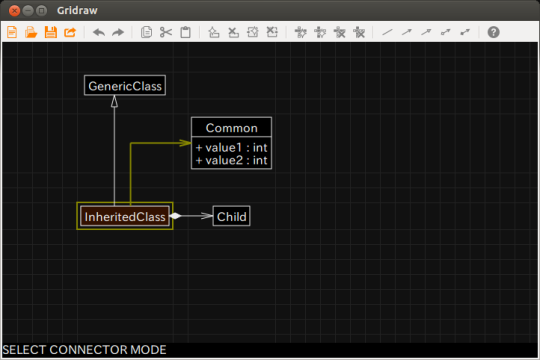This screenshot has width=540, height=360.
Task: Paste from clipboard with the clipboard icon
Action: pos(185,32)
